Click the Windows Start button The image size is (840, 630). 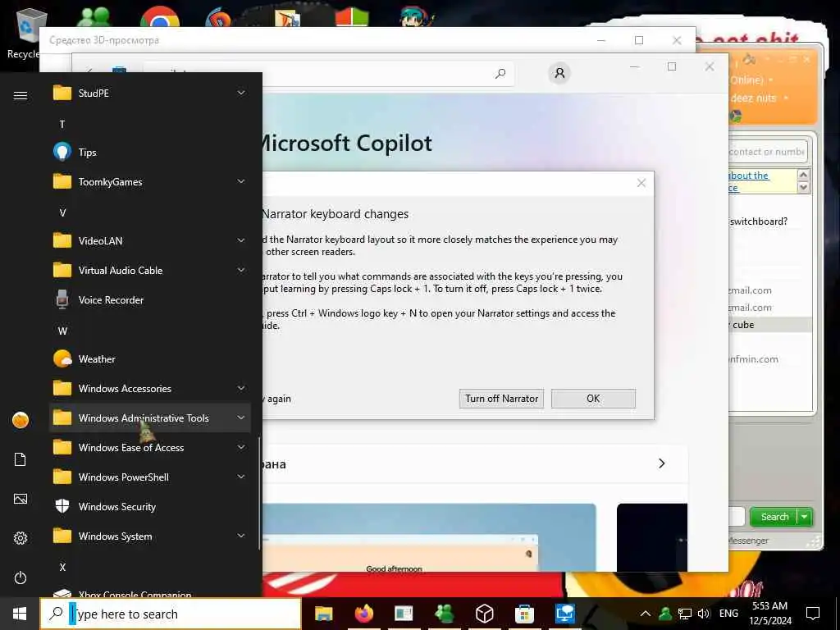pos(20,614)
